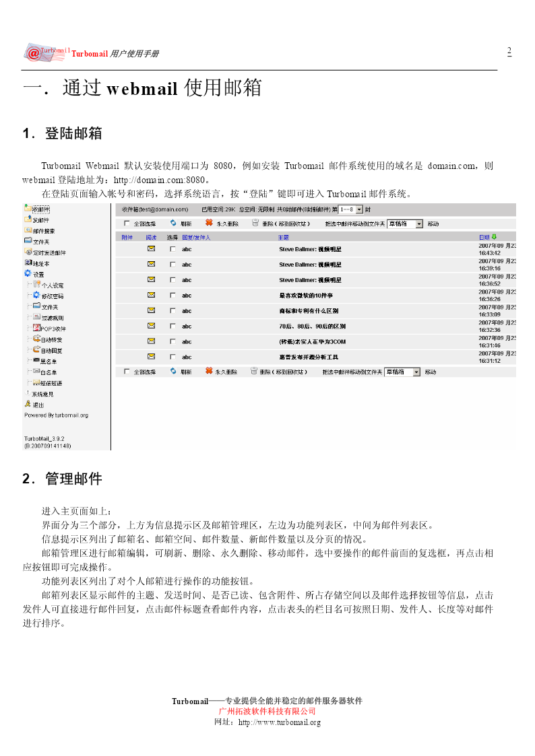The image size is (535, 756).
Task: Click the 回复/发件人 column header
Action: (x=196, y=237)
